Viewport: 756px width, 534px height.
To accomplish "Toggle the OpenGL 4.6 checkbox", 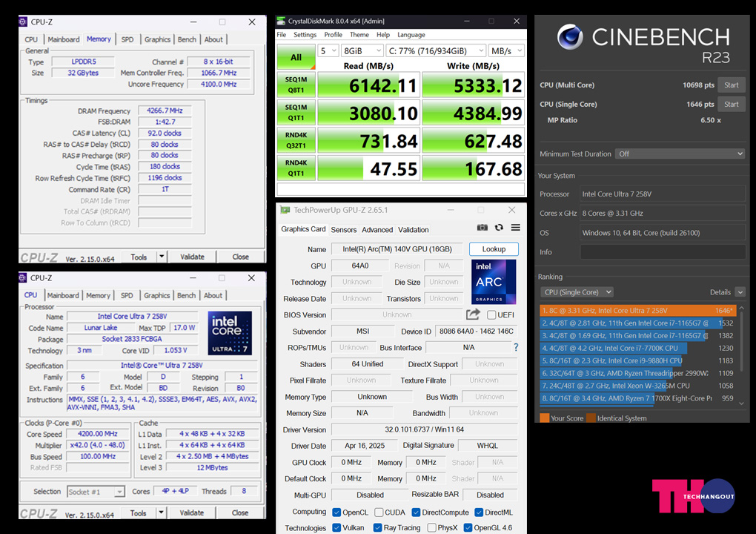I will pos(468,528).
